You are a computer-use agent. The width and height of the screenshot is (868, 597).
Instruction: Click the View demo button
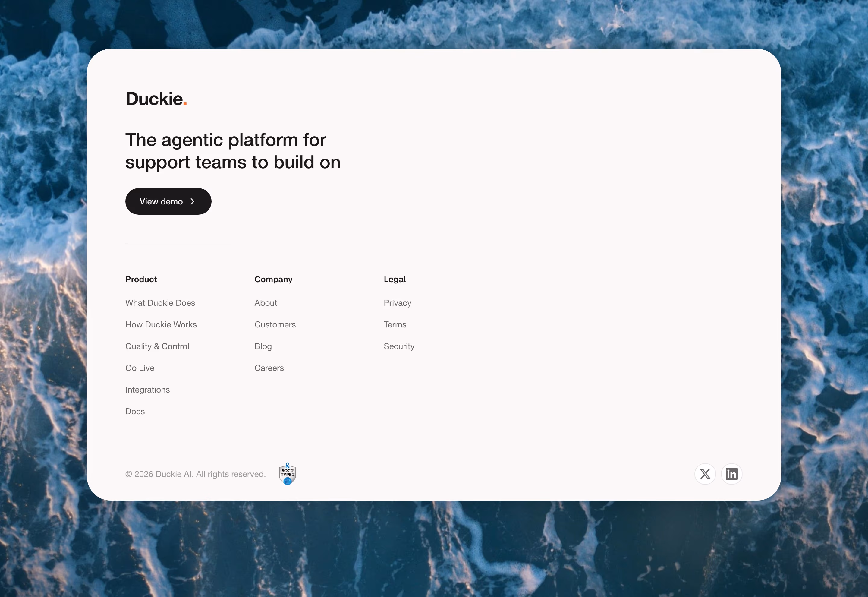[x=168, y=201]
